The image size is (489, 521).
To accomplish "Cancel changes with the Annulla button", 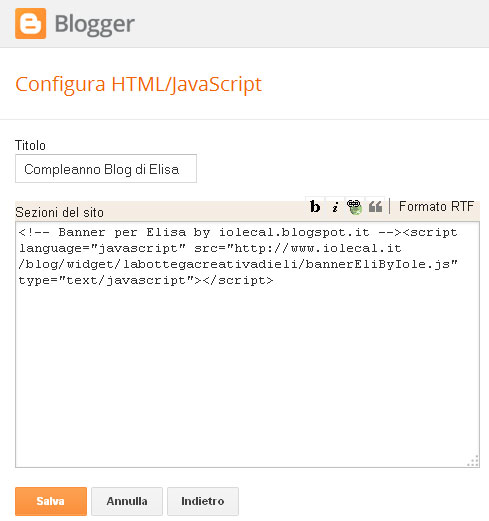I will (127, 501).
